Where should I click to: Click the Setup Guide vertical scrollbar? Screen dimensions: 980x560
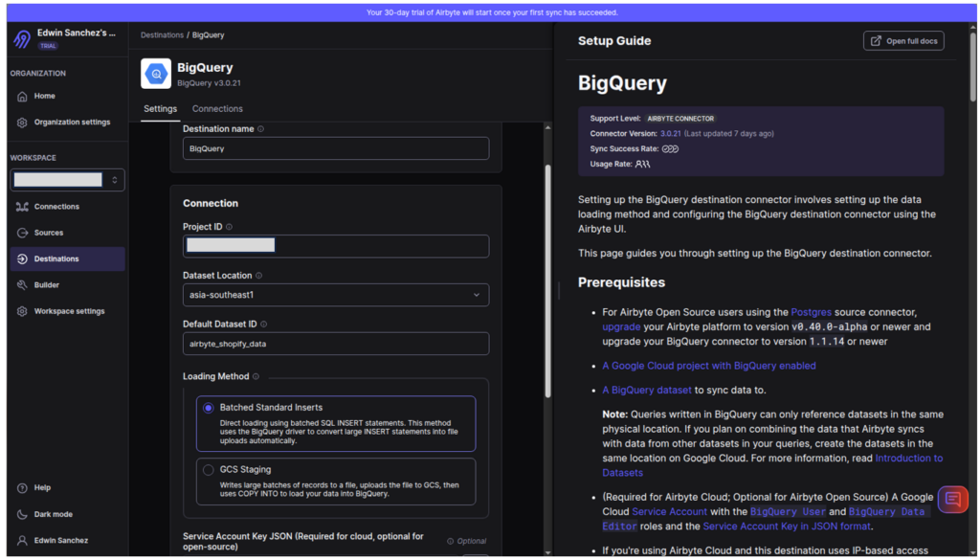coord(972,68)
